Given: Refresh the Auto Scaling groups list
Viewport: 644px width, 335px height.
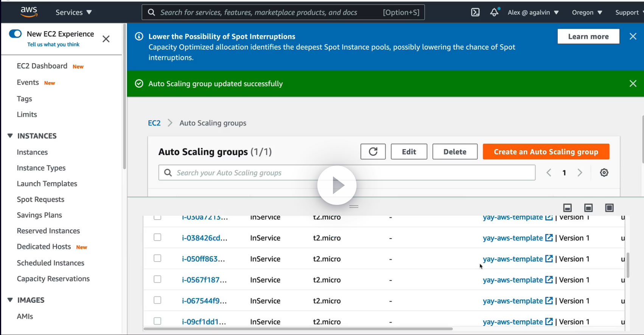Looking at the screenshot, I should (x=373, y=152).
